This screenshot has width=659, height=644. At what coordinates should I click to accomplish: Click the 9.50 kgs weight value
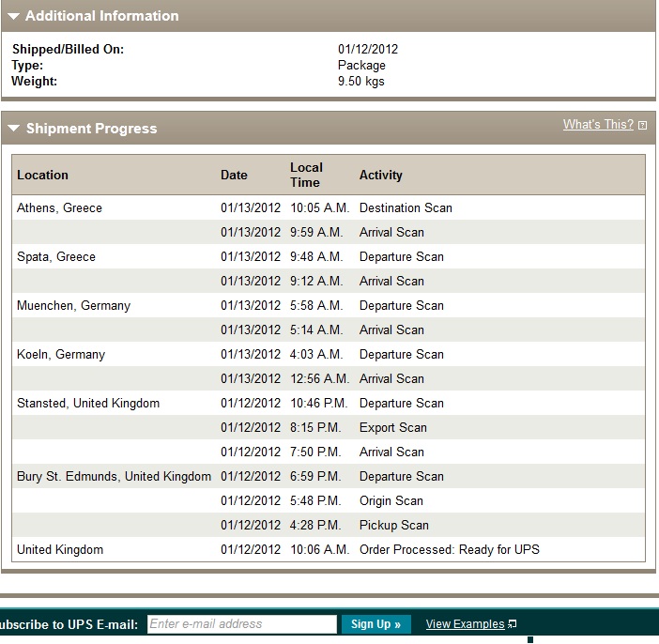(x=361, y=81)
